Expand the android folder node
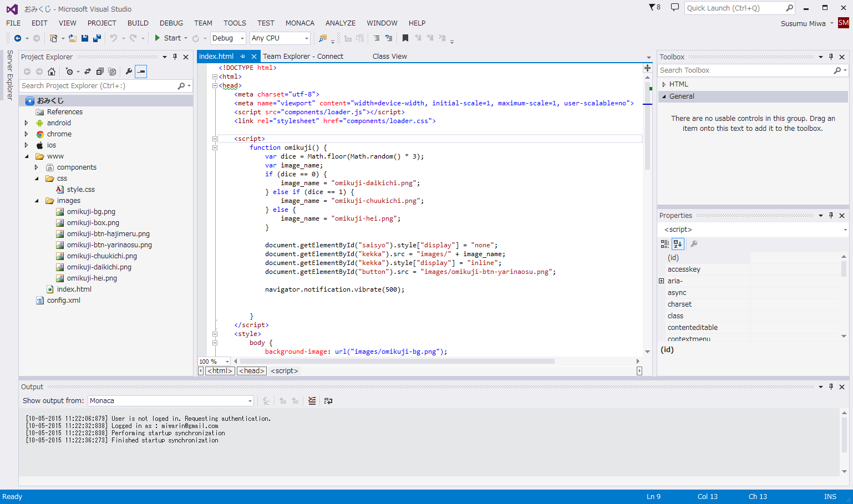Image resolution: width=853 pixels, height=504 pixels. [26, 123]
